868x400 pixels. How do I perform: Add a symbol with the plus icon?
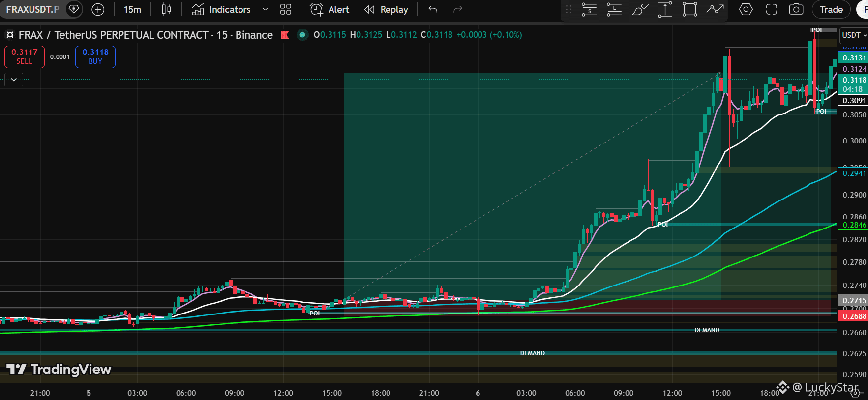pos(98,9)
